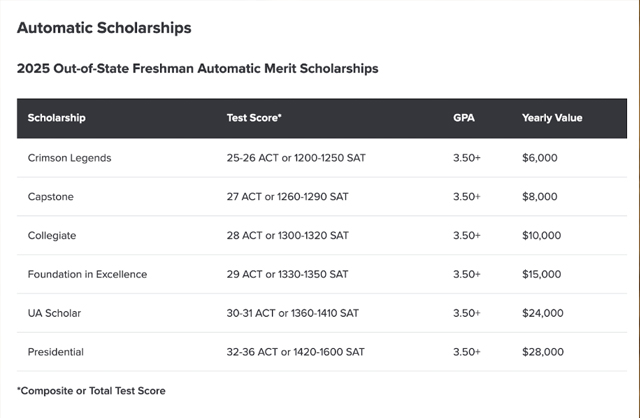
Task: Click the $15,000 yearly value cell
Action: coord(542,274)
